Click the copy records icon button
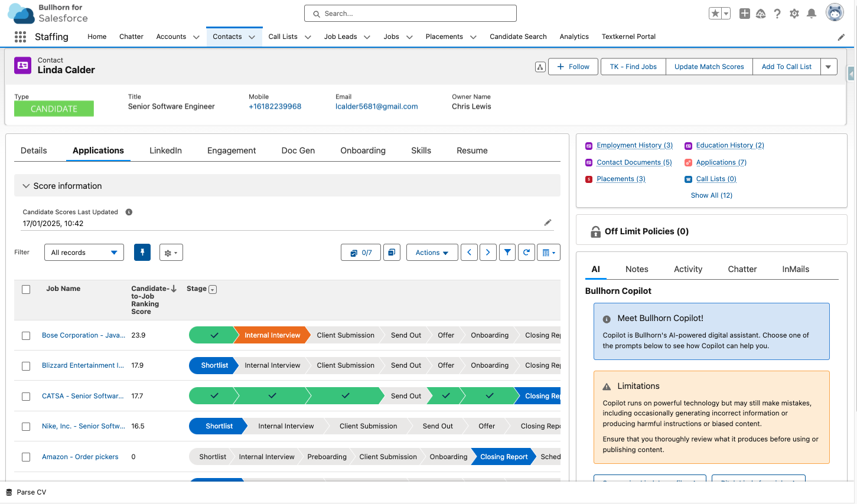This screenshot has width=857, height=504. [392, 253]
